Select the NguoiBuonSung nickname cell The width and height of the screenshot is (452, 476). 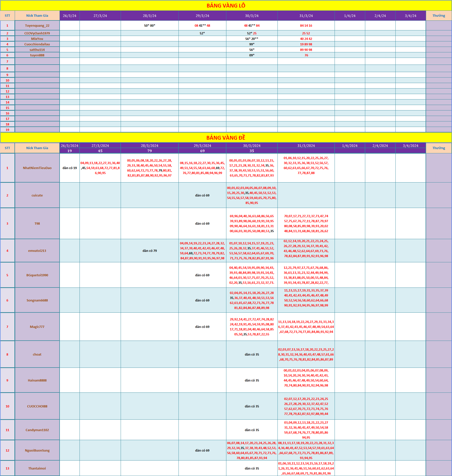click(37, 450)
